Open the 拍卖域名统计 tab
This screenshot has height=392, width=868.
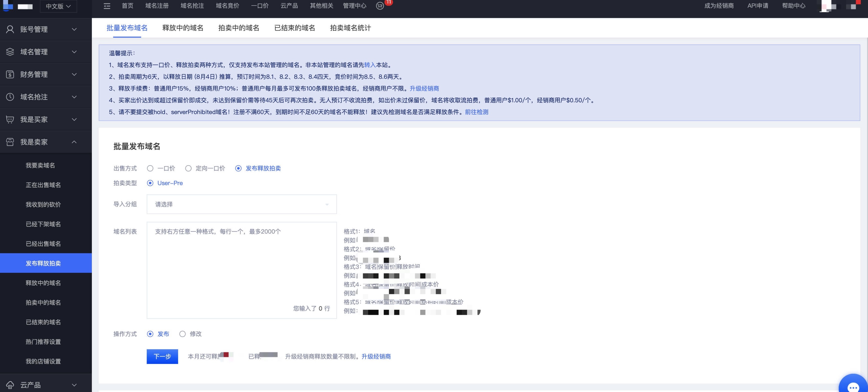[x=350, y=28]
